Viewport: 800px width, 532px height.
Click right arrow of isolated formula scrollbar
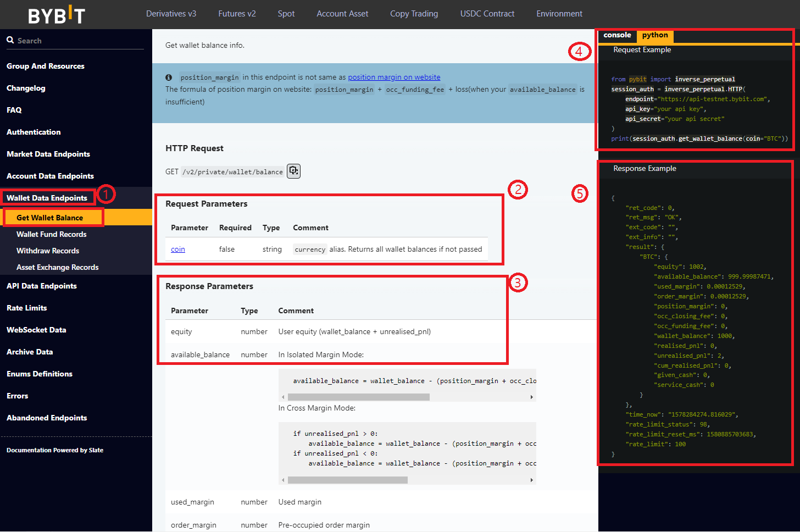531,397
